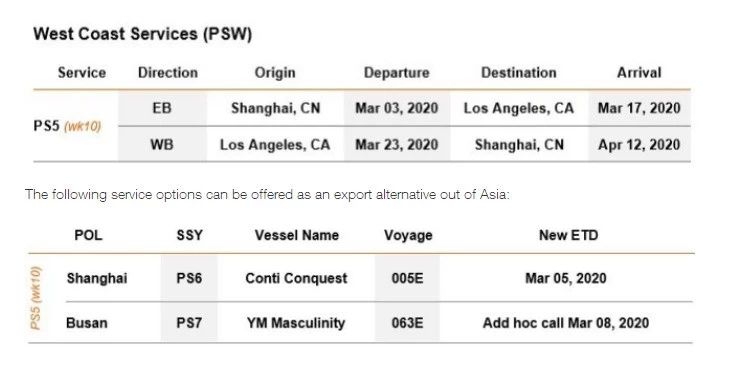The image size is (737, 372).
Task: Select the Busan port of loading
Action: pyautogui.click(x=87, y=323)
